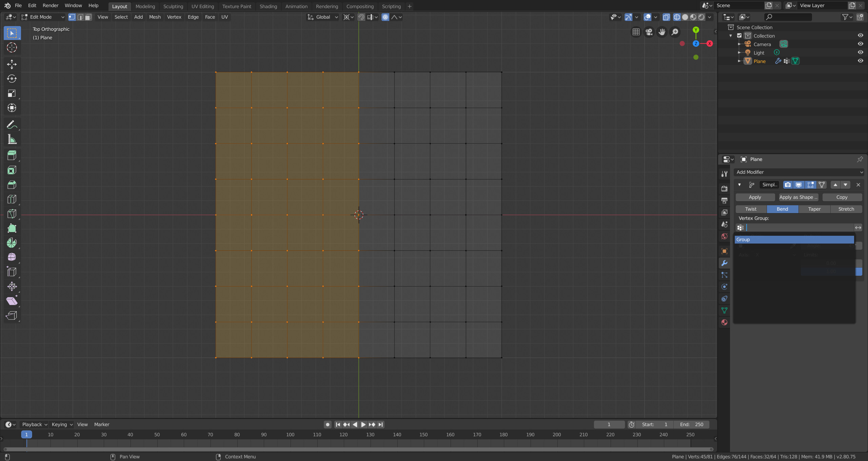The image size is (868, 461).
Task: Collapse the Simple Deform modifier panel
Action: pos(739,185)
